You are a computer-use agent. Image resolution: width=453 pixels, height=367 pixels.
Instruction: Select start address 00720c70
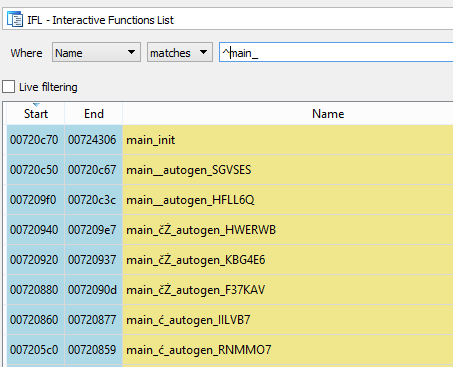click(36, 140)
